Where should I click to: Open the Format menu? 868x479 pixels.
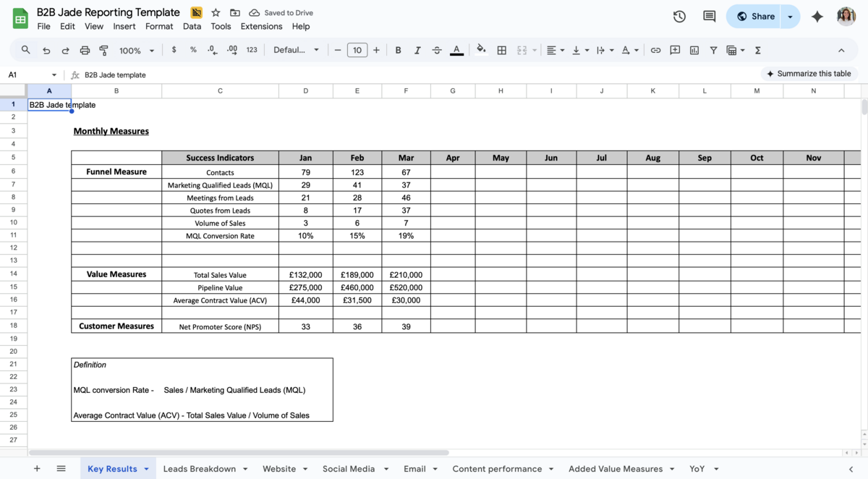(x=159, y=26)
